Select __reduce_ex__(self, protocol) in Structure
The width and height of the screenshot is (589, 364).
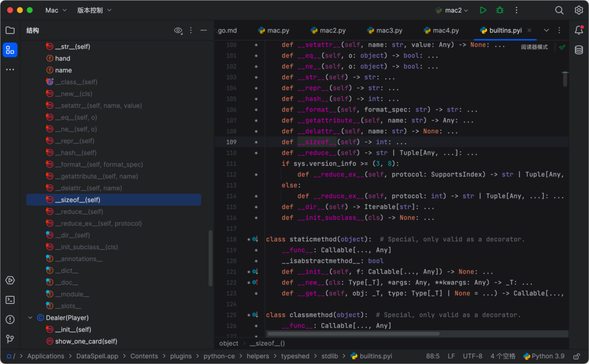tap(99, 224)
